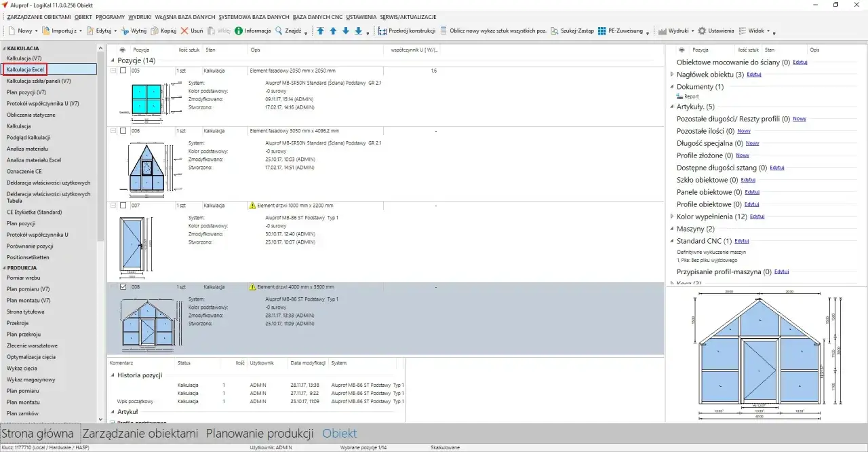Click the PE-Zuweisung grid icon
The image size is (868, 452).
[602, 31]
